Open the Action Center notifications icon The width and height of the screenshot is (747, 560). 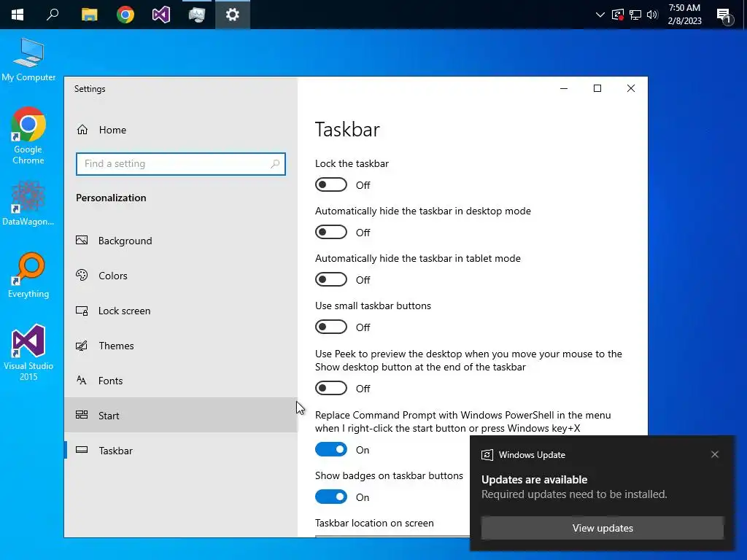(724, 16)
